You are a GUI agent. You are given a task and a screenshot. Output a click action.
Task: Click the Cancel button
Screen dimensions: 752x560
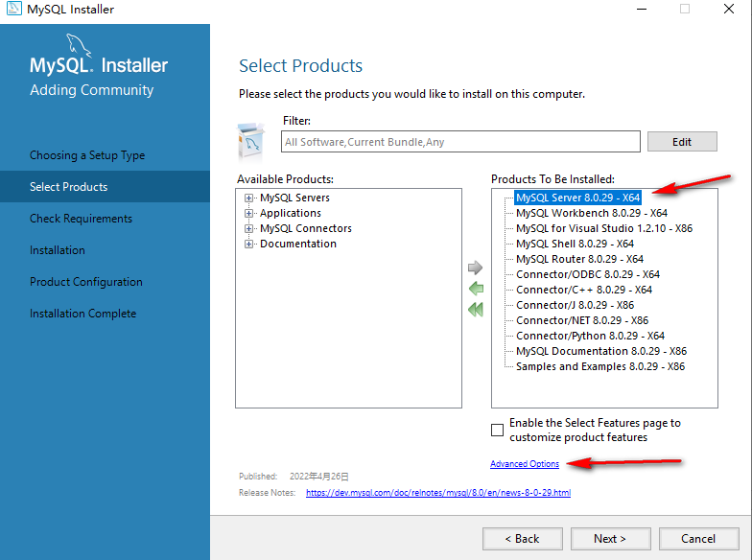tap(698, 539)
